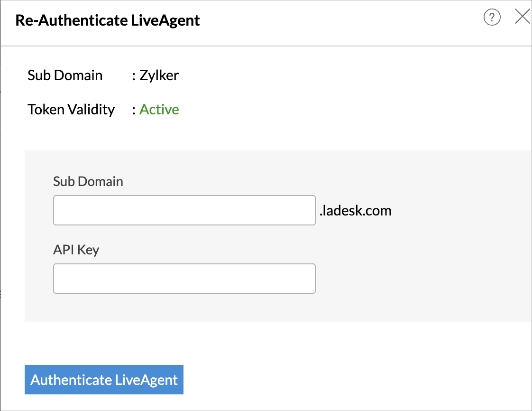The height and width of the screenshot is (411, 532).
Task: Click the Sub Domain input field
Action: pos(184,210)
